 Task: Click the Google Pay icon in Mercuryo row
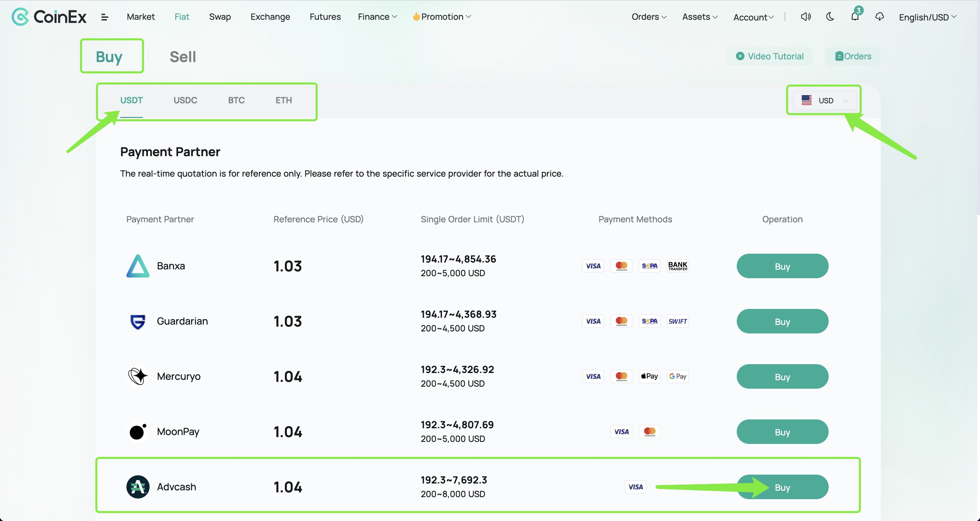[678, 376]
